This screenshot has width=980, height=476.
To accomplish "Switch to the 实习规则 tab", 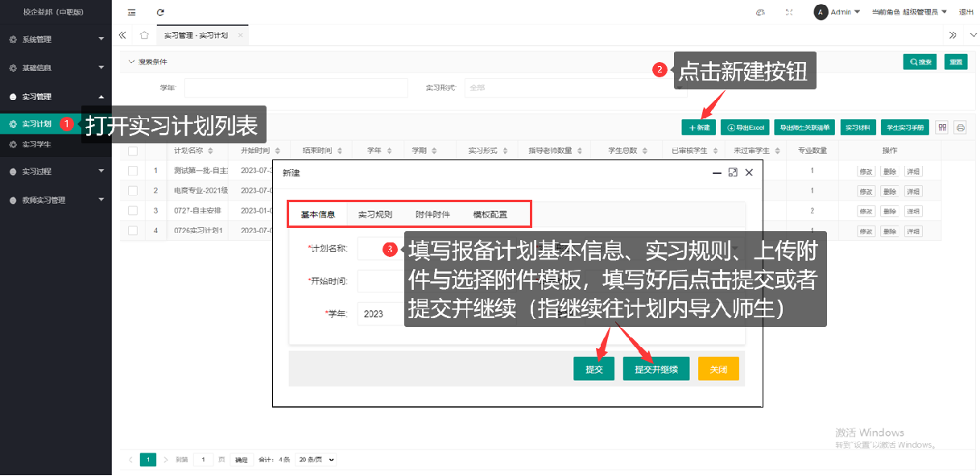I will coord(375,215).
